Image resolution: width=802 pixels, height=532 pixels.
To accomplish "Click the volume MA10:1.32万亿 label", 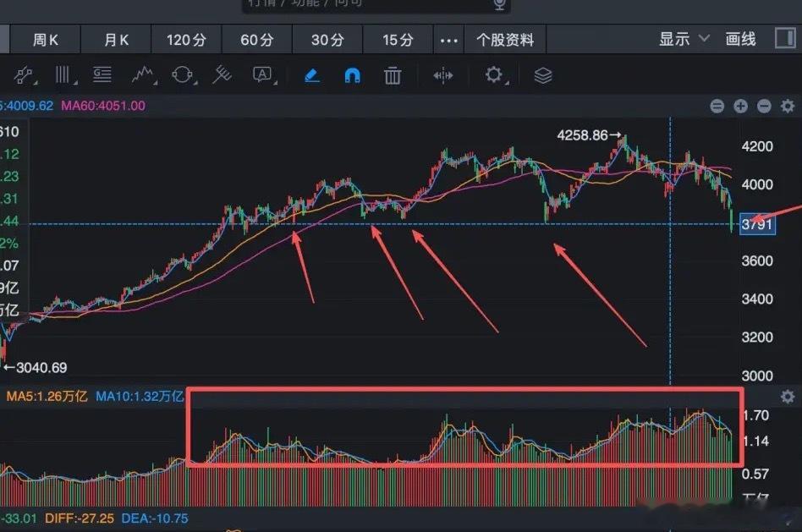I will click(139, 397).
